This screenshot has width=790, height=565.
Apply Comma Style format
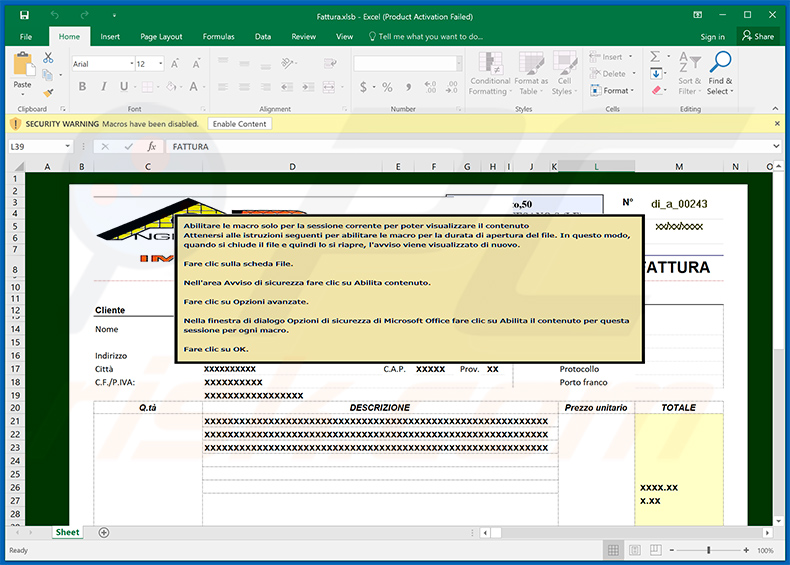coord(409,87)
